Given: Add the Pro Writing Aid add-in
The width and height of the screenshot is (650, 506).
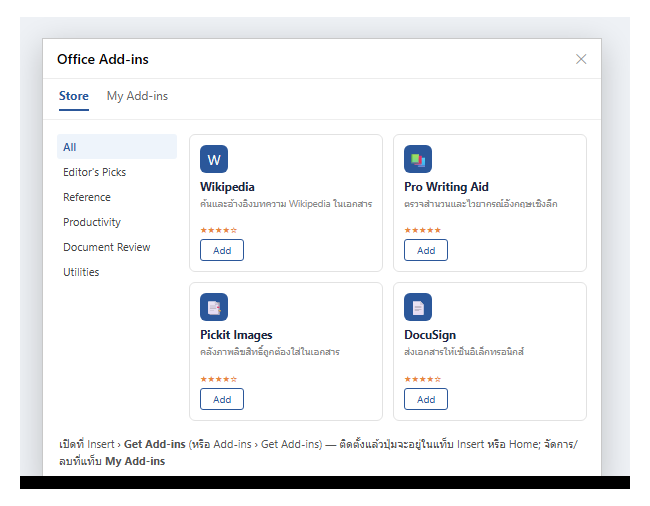Looking at the screenshot, I should point(426,250).
